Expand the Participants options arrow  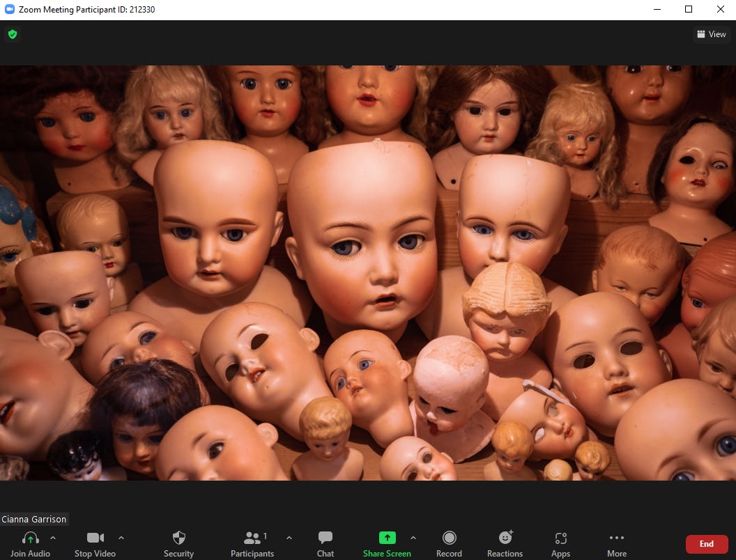click(x=289, y=538)
